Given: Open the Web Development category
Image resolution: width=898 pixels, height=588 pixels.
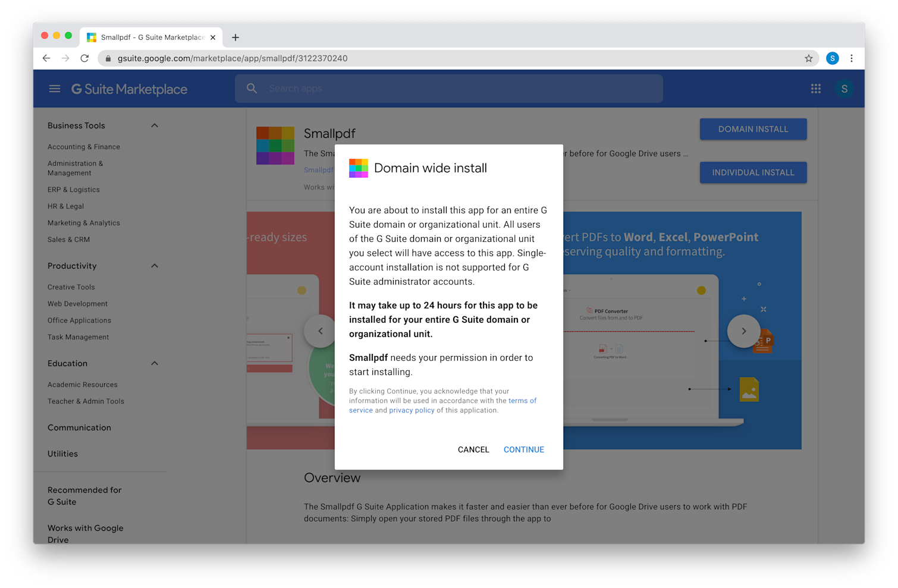Looking at the screenshot, I should 78,304.
